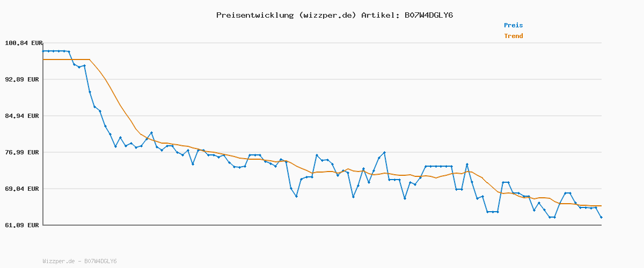Image resolution: width=644 pixels, height=268 pixels.
Task: Click the wizzper.de text in chart title
Action: pos(327,15)
